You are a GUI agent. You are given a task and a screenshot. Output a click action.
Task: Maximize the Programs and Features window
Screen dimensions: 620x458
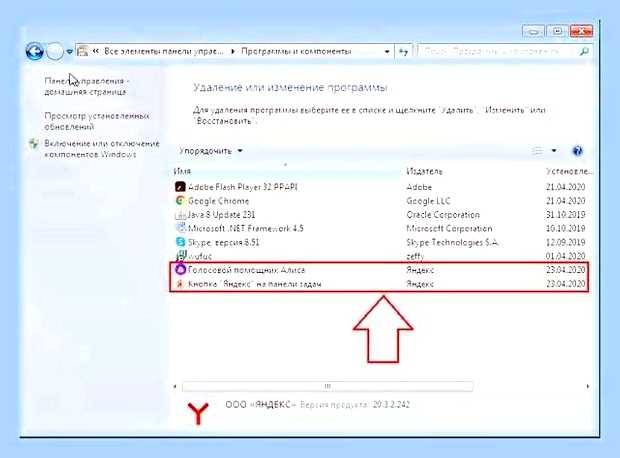(x=557, y=31)
